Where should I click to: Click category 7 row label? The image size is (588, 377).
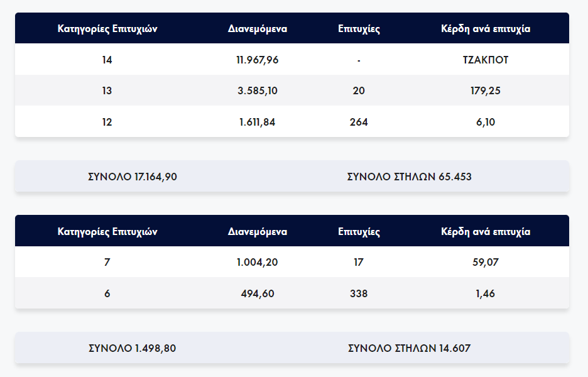[x=107, y=262]
